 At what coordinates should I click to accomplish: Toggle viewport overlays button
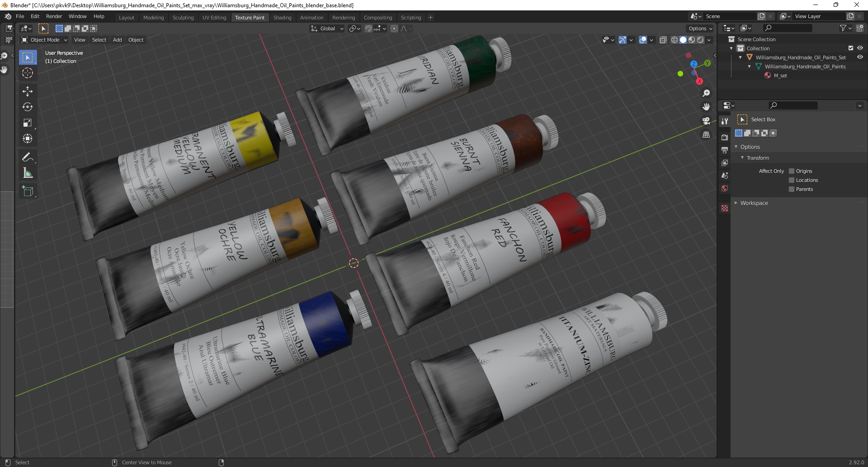(x=643, y=40)
